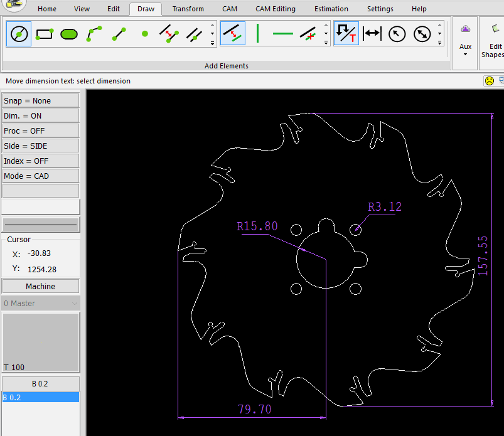
Task: Open the 0 Master machine combo box
Action: click(41, 303)
